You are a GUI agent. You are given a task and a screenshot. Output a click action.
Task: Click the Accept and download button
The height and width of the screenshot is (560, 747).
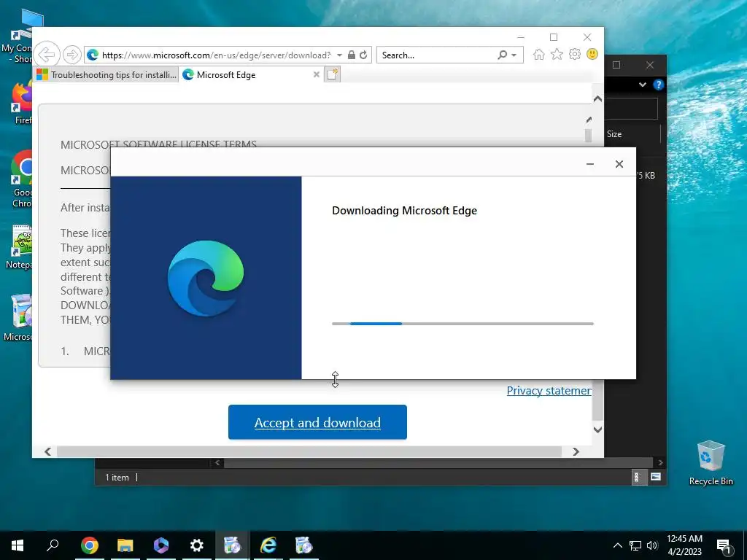(317, 422)
